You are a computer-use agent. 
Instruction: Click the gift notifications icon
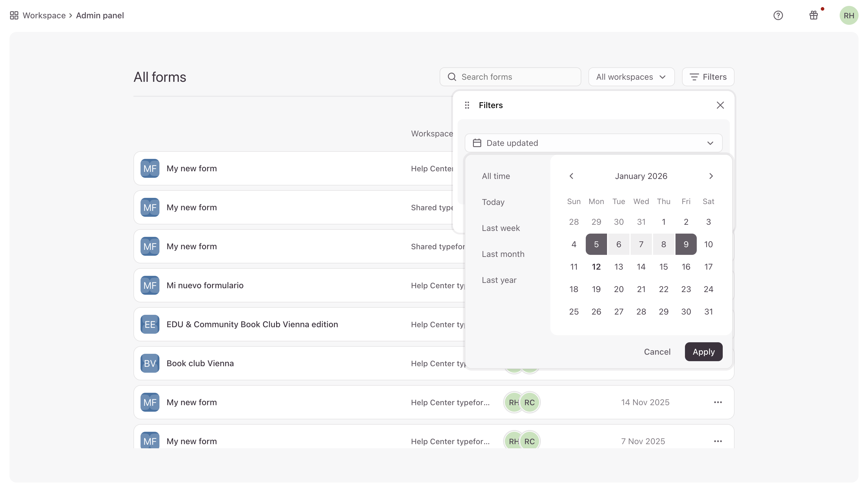tap(813, 16)
